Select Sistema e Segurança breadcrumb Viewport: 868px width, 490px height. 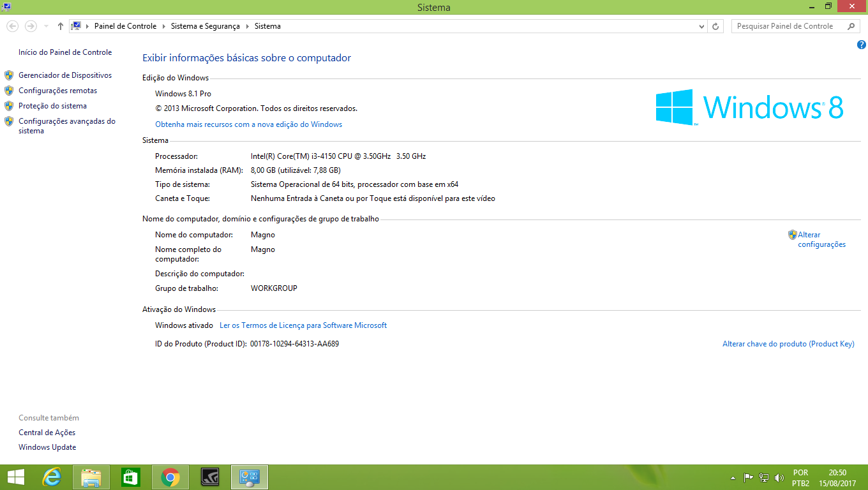(x=206, y=26)
